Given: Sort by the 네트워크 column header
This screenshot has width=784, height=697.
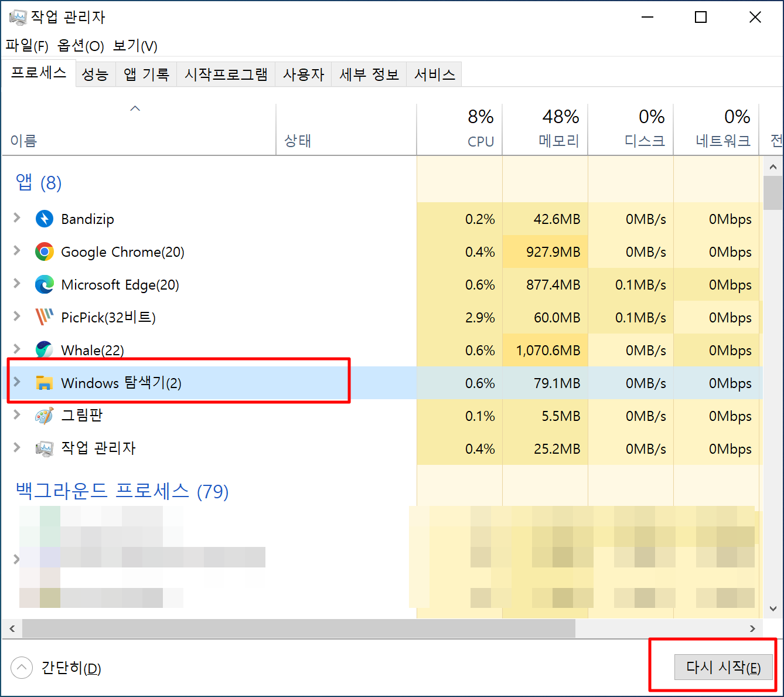Looking at the screenshot, I should click(716, 130).
